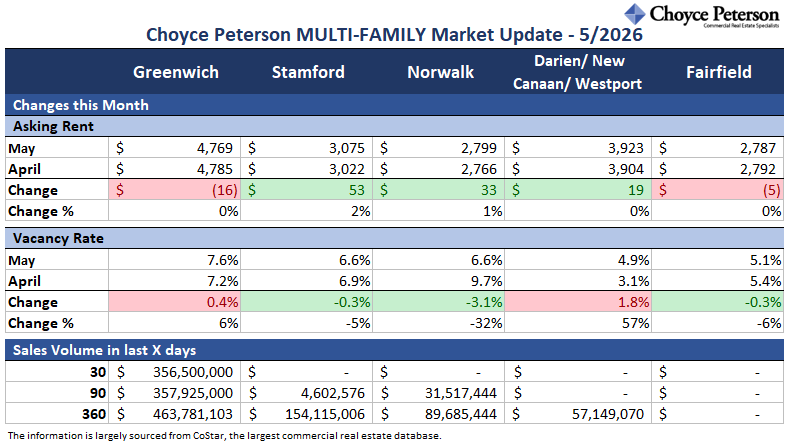Click the green 53 rent change cell
The height and width of the screenshot is (445, 790).
307,190
